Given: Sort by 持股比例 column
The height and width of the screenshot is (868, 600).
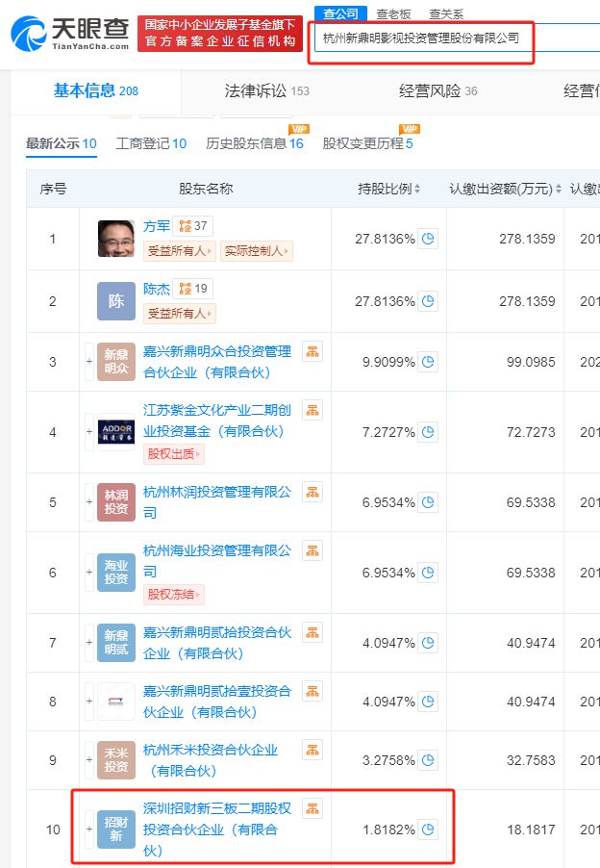Looking at the screenshot, I should (x=389, y=189).
